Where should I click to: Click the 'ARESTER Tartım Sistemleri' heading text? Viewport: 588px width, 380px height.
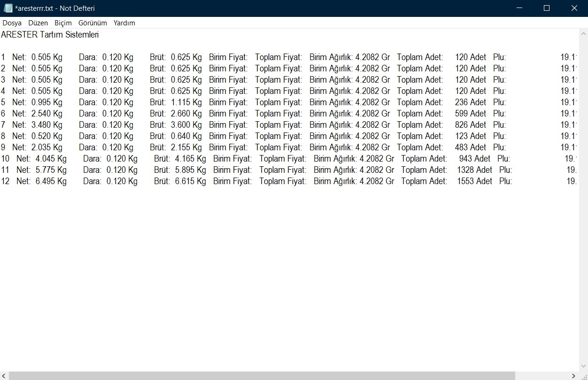coord(50,35)
